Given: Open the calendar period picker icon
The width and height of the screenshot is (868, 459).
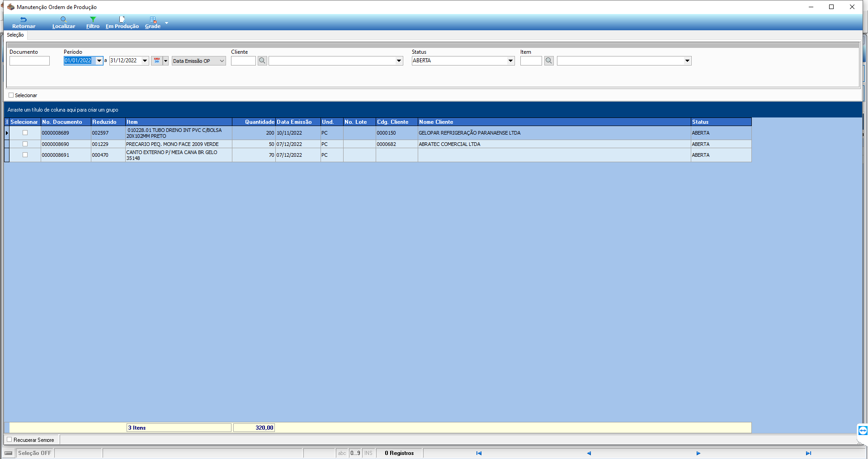Looking at the screenshot, I should point(157,61).
